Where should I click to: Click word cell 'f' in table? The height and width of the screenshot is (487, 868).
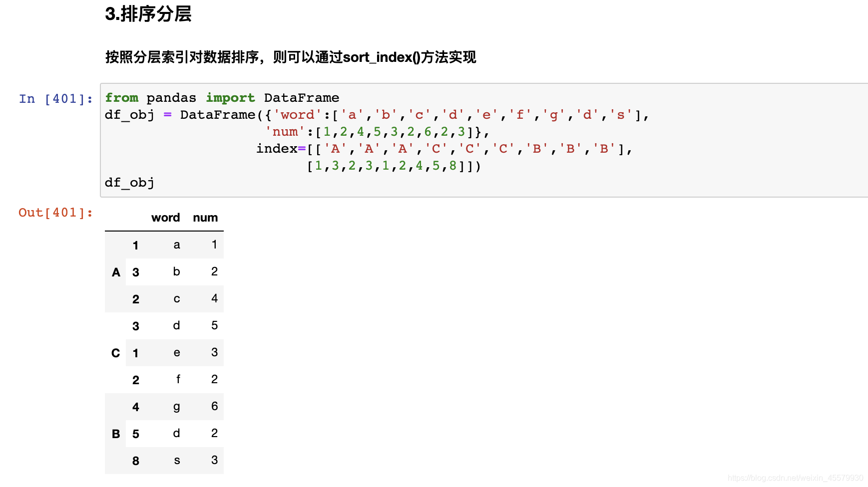tap(178, 379)
